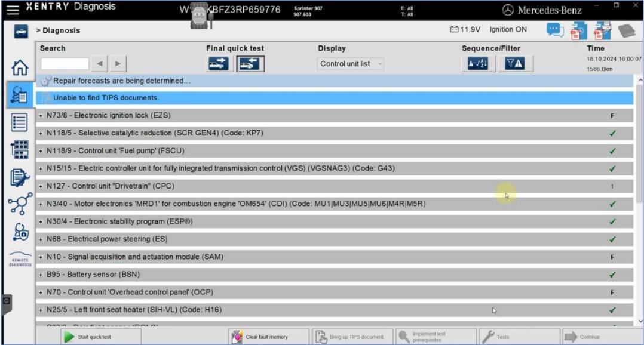Click the network topology icon in sidebar

(20, 204)
